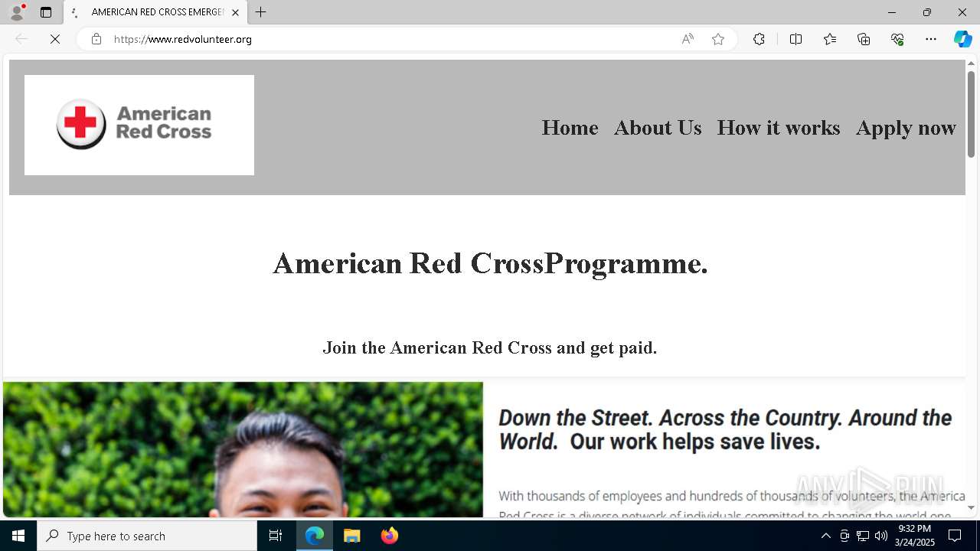Open the tab actions menu icon

[46, 12]
